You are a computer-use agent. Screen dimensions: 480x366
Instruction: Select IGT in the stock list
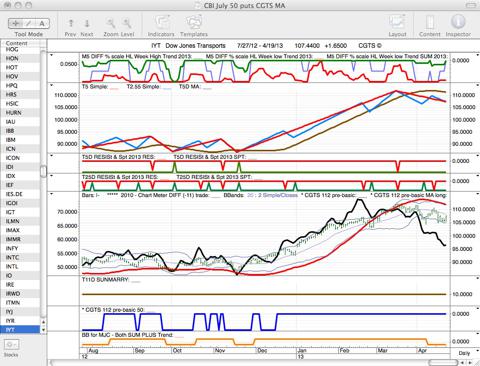tap(20, 212)
